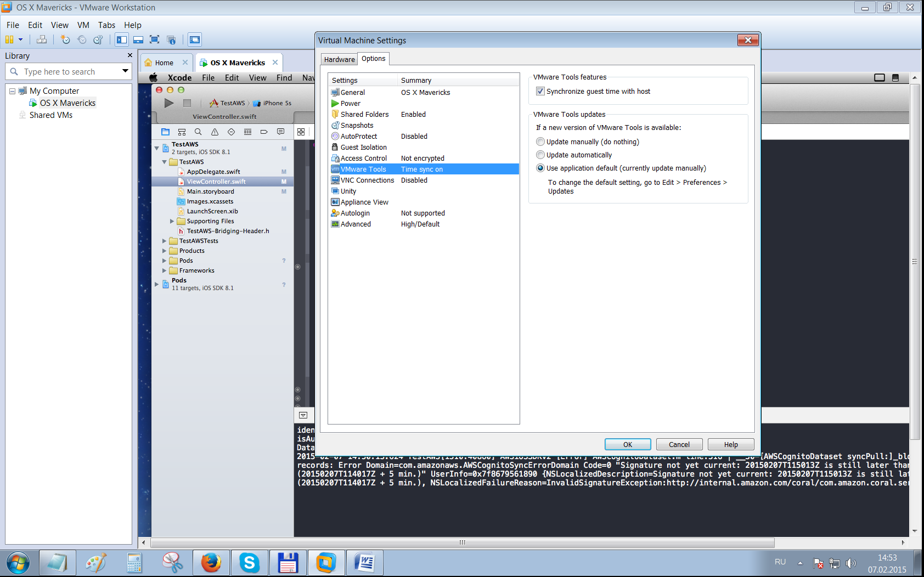This screenshot has width=924, height=577.
Task: Click the Revert to snapshot icon
Action: click(x=82, y=39)
